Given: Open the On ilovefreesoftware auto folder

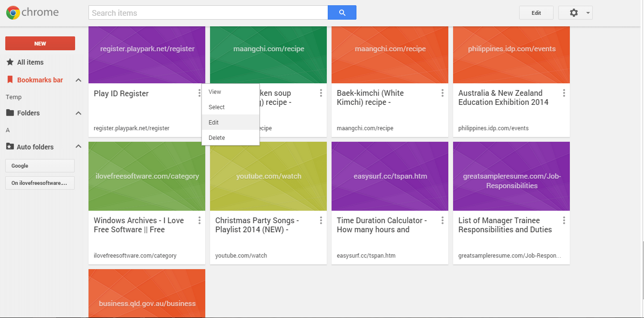Looking at the screenshot, I should pyautogui.click(x=40, y=183).
